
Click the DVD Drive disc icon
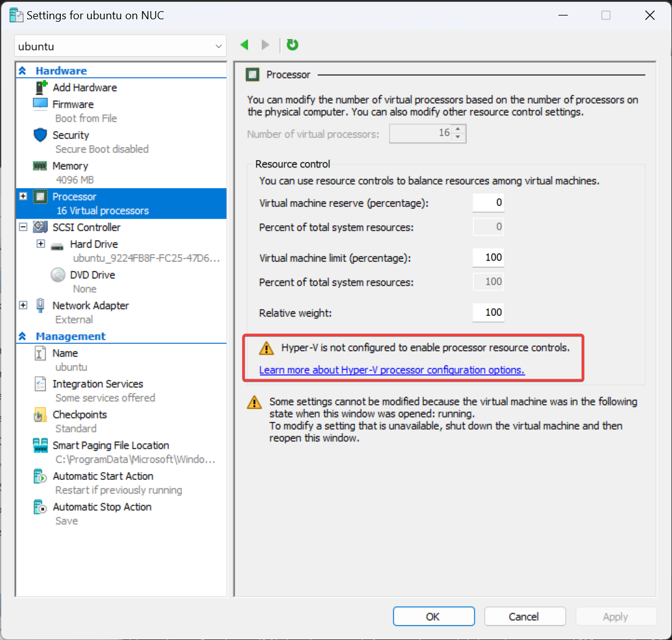[58, 275]
